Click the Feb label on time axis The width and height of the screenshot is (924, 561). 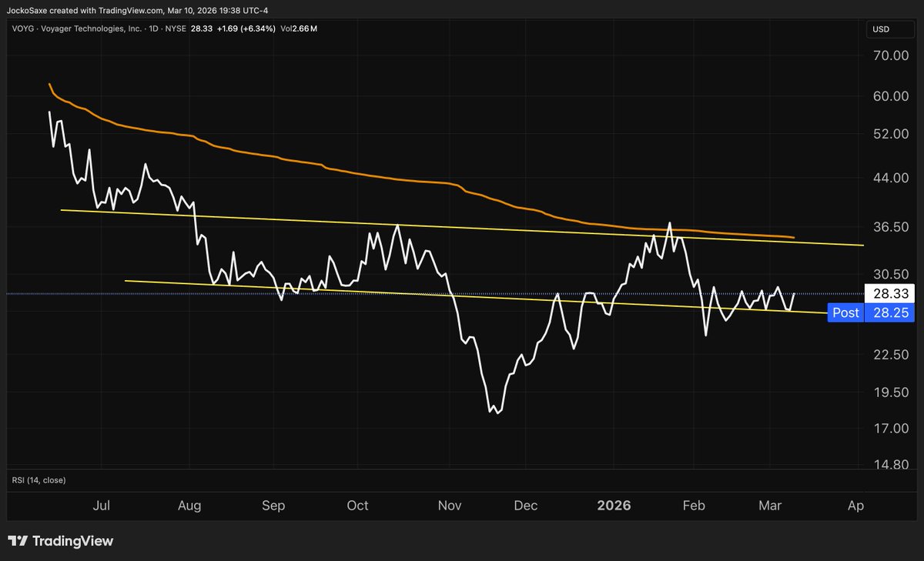695,506
